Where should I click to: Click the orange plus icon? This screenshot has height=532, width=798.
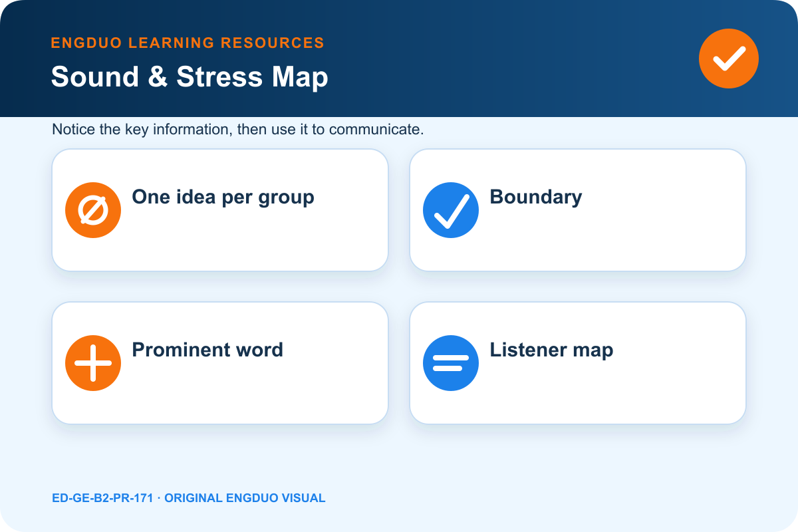pos(93,363)
